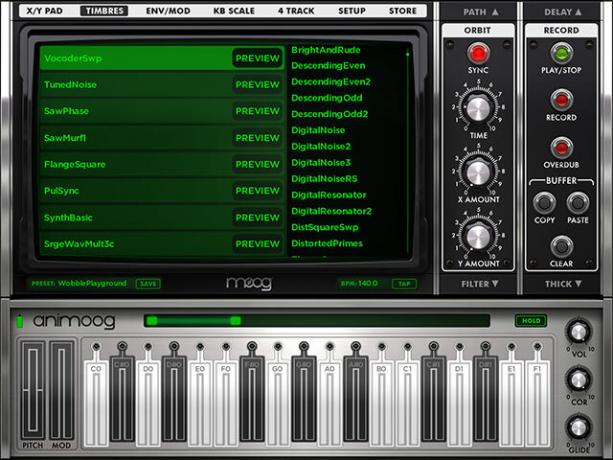Image resolution: width=613 pixels, height=460 pixels.
Task: Expand the DELAY module selector
Action: (563, 12)
